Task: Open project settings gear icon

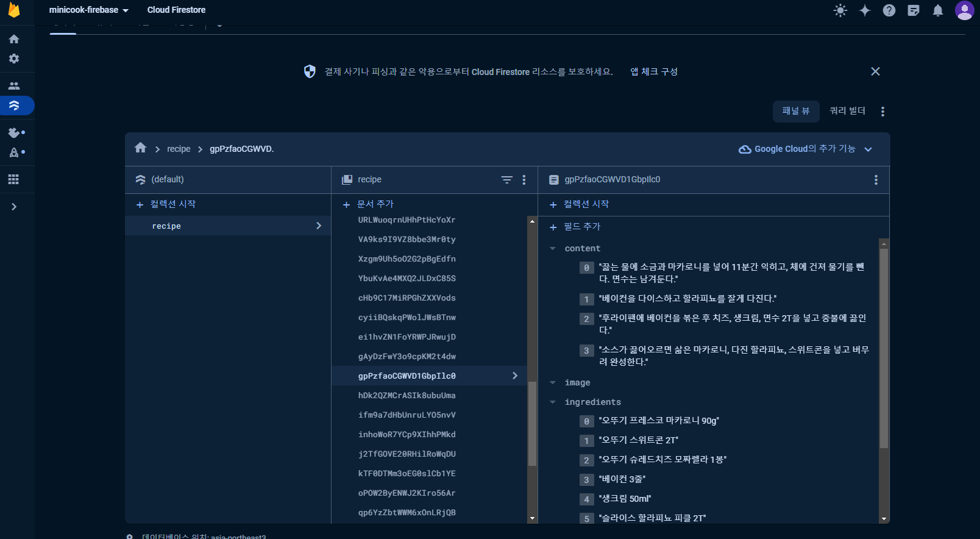Action: click(14, 59)
